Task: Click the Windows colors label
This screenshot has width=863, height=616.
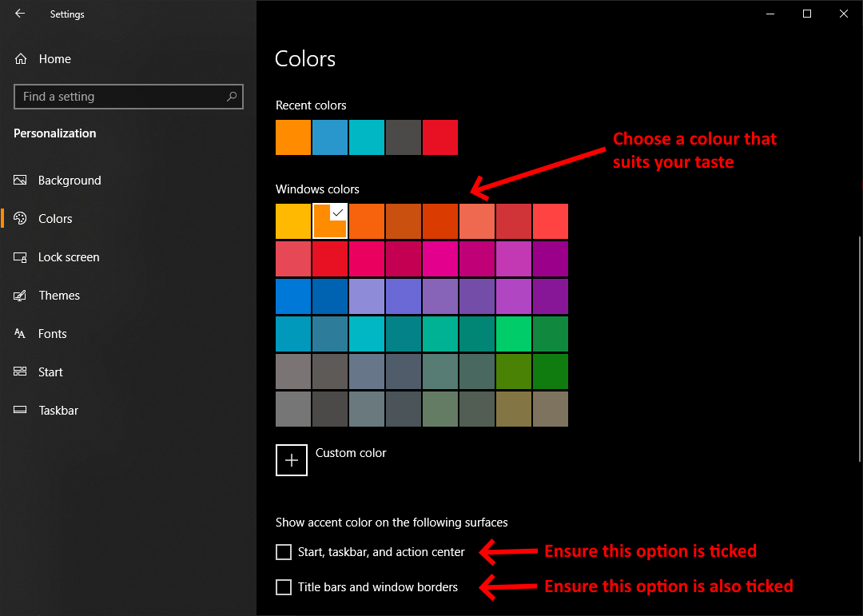Action: [317, 189]
